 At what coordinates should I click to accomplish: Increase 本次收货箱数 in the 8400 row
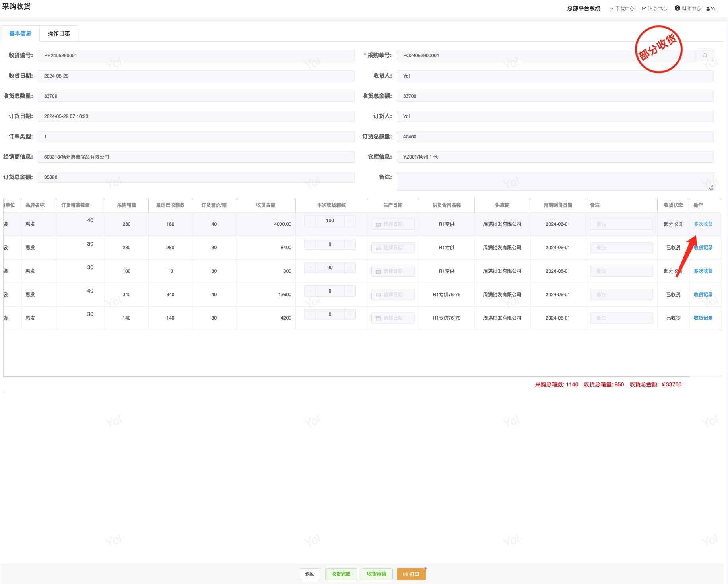point(350,244)
